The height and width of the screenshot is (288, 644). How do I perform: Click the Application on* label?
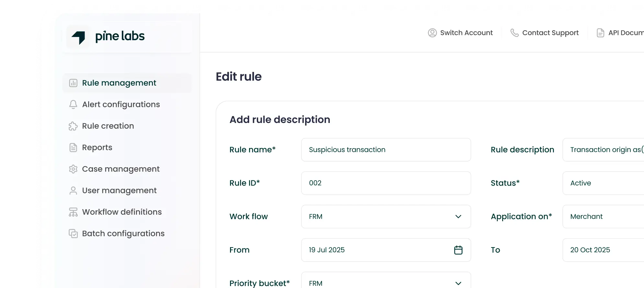(521, 217)
